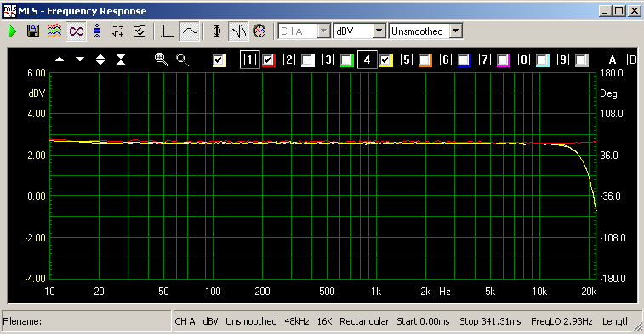Select overlay number 1 button
The image size is (644, 334).
click(x=250, y=59)
